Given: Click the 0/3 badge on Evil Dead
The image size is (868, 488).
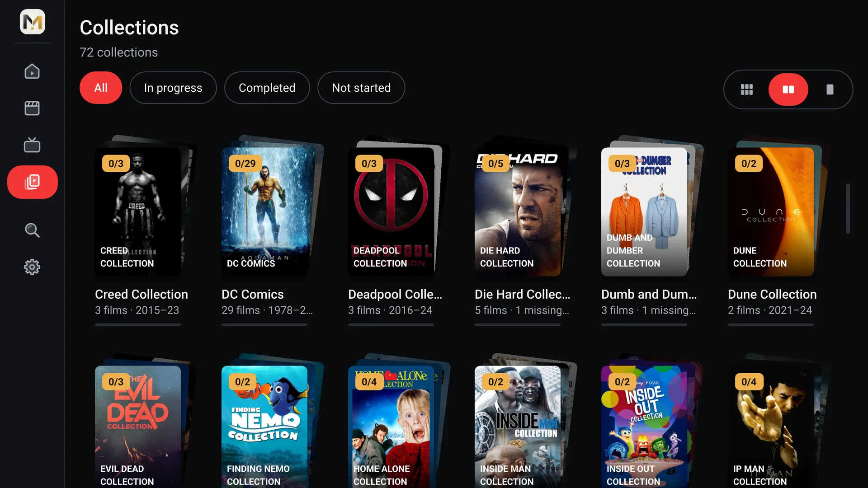Looking at the screenshot, I should tap(116, 382).
